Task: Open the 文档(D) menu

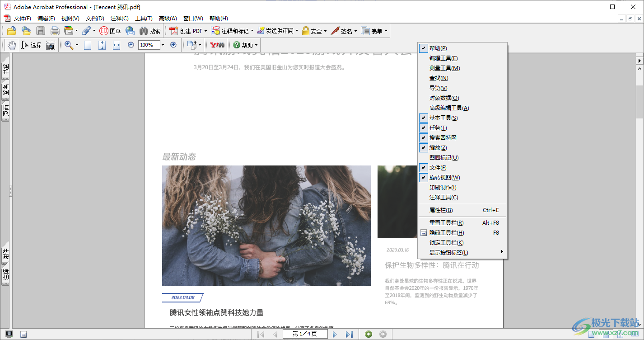Action: (95, 19)
